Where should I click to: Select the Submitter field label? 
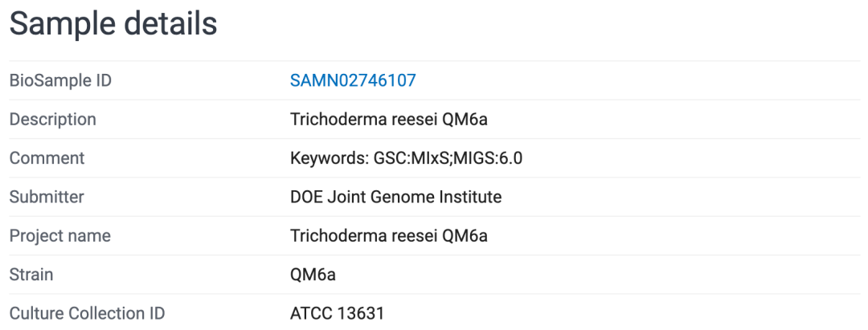coord(47,197)
